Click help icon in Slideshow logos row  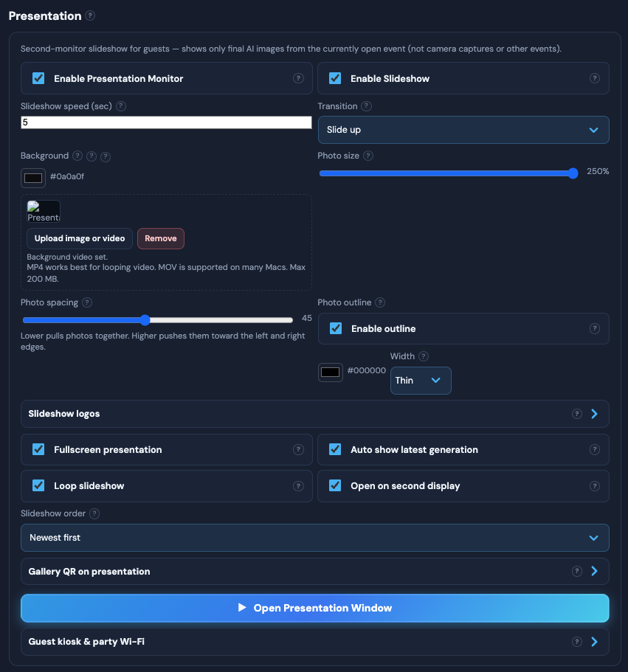tap(577, 414)
